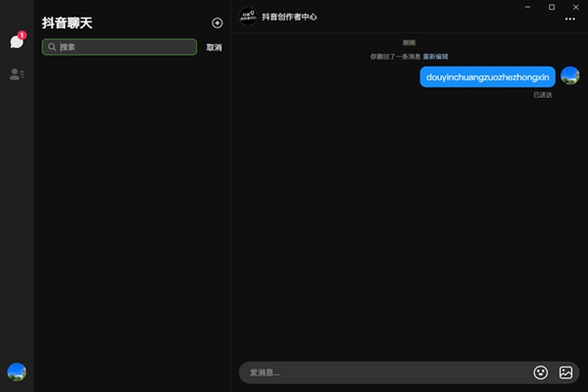Viewport: 588px width, 392px height.
Task: Open the three-dot more options menu
Action: [570, 20]
